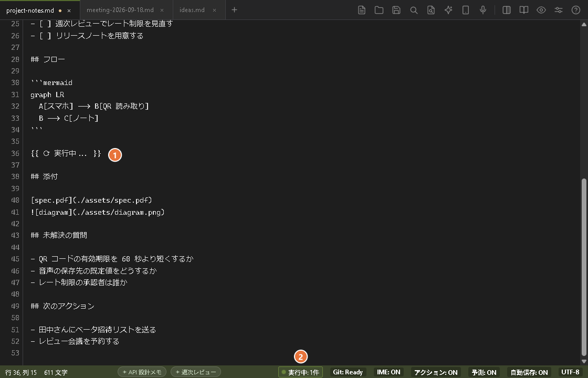
Task: Close the ideas.md tab
Action: tap(215, 10)
